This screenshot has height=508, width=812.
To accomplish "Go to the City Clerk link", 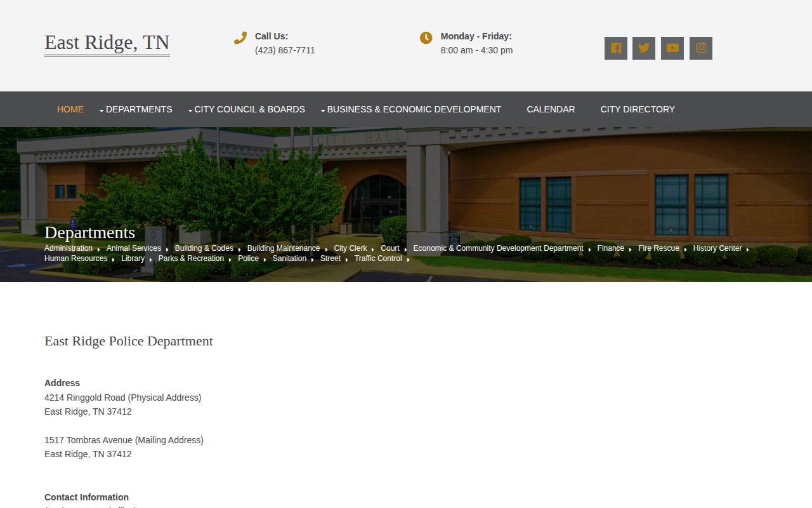I will click(x=350, y=248).
